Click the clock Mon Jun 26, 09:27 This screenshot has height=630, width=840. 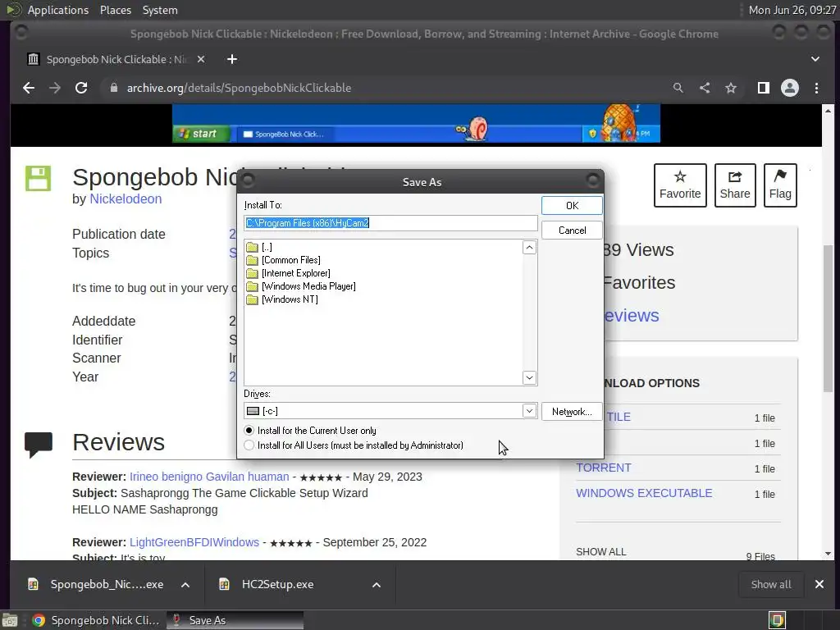(x=792, y=10)
